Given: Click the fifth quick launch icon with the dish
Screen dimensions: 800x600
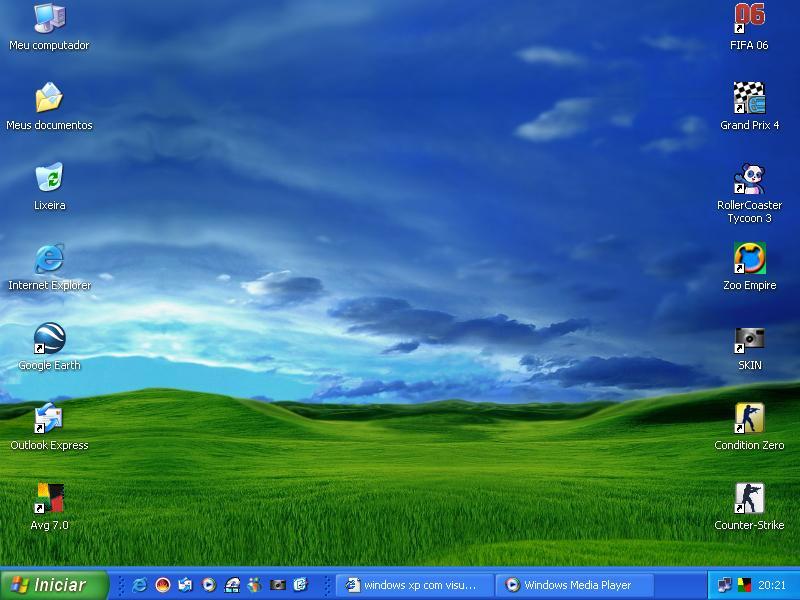Looking at the screenshot, I should [x=232, y=585].
